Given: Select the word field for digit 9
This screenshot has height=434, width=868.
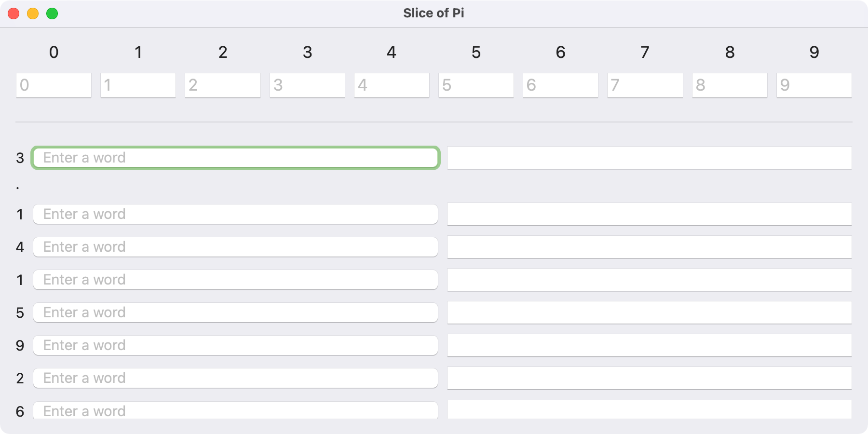Looking at the screenshot, I should click(235, 345).
